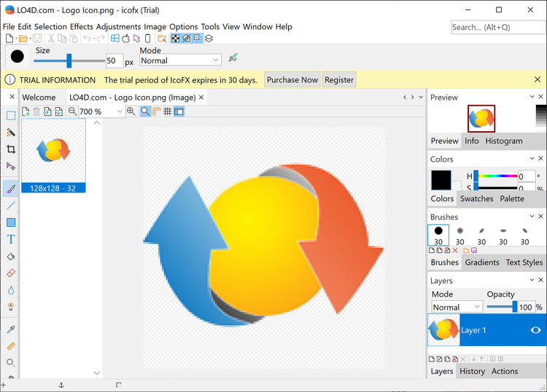Open the Adjustments menu
The width and height of the screenshot is (547, 392).
(x=118, y=27)
